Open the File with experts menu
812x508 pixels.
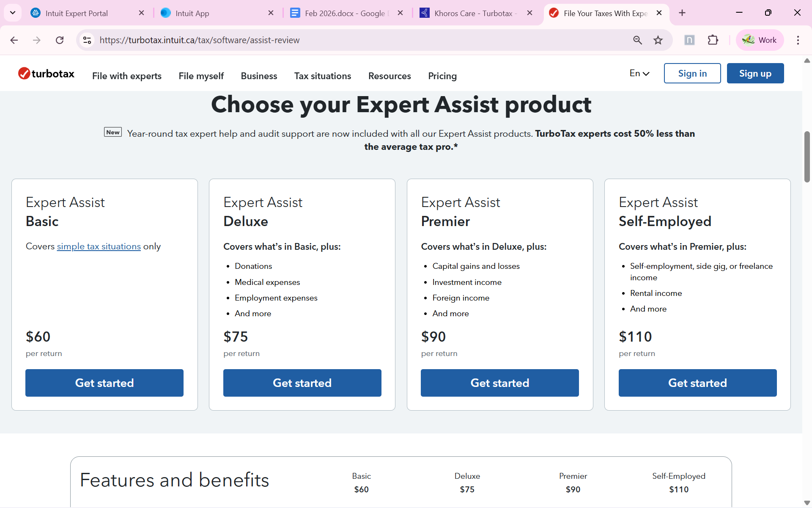[127, 76]
